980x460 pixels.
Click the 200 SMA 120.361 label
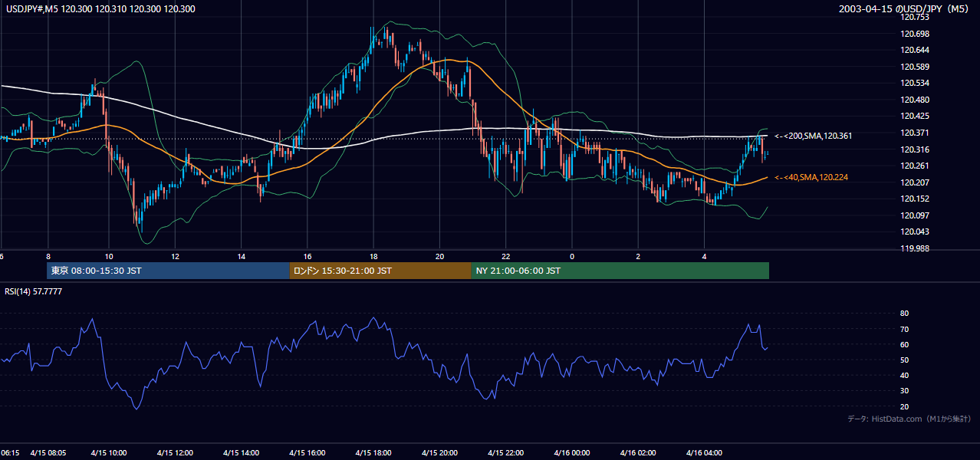click(813, 136)
